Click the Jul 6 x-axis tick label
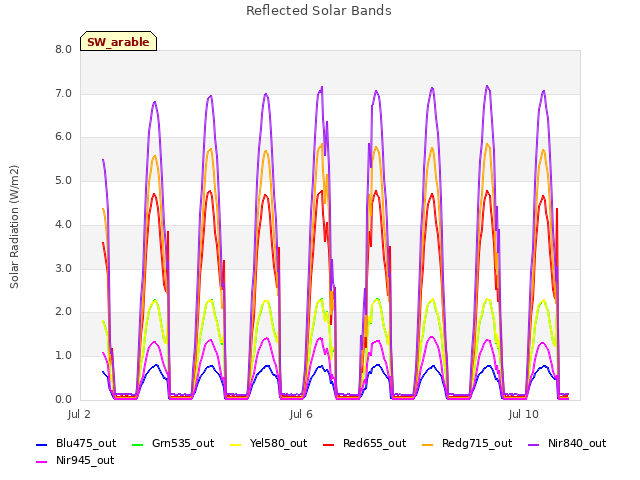640x480 pixels. tap(301, 414)
